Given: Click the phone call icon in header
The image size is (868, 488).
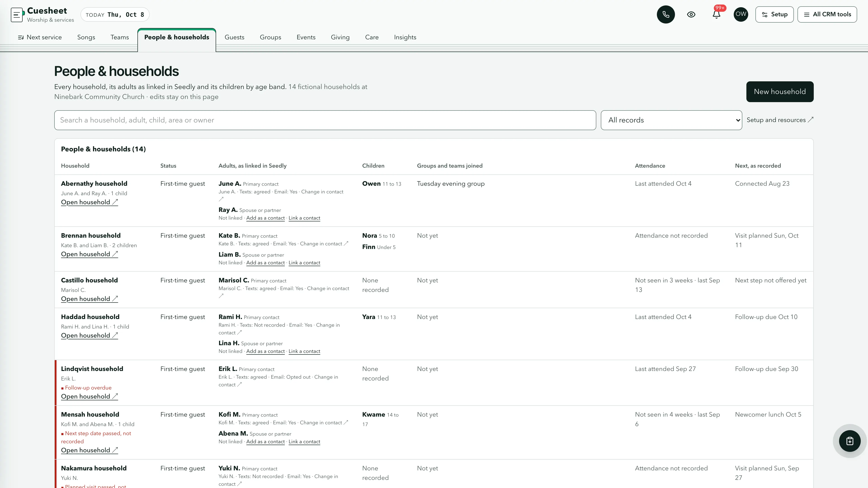Looking at the screenshot, I should pos(665,14).
